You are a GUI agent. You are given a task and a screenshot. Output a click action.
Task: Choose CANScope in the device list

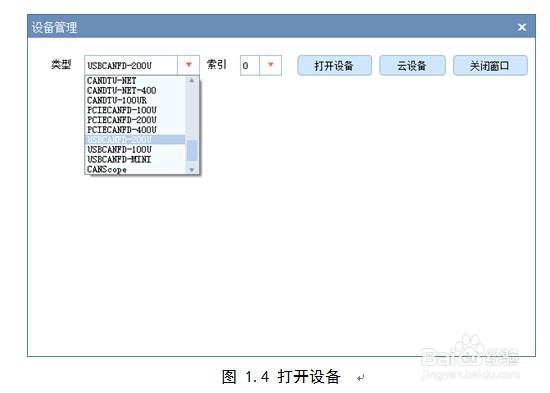[x=135, y=169]
